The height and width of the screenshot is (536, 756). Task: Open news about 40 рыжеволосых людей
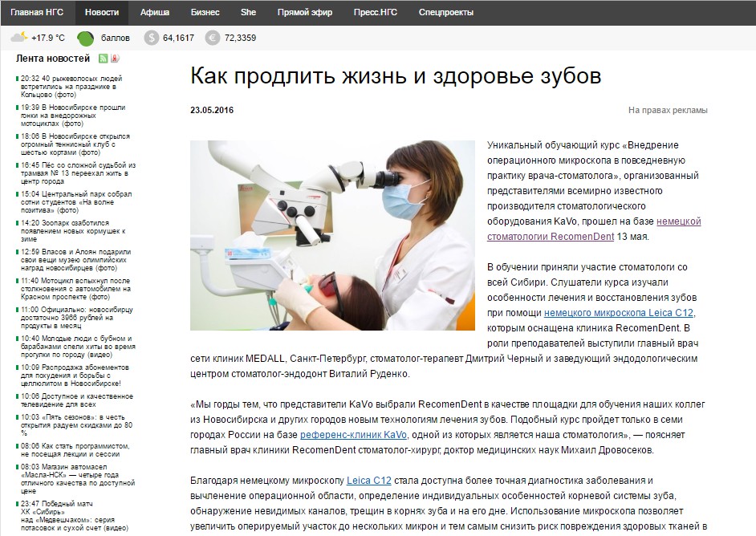point(71,87)
